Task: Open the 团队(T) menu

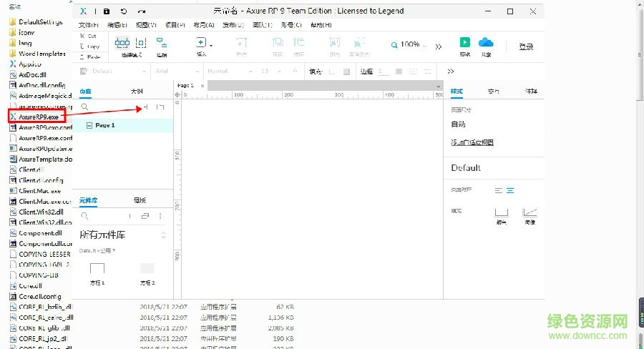Action: coord(263,25)
